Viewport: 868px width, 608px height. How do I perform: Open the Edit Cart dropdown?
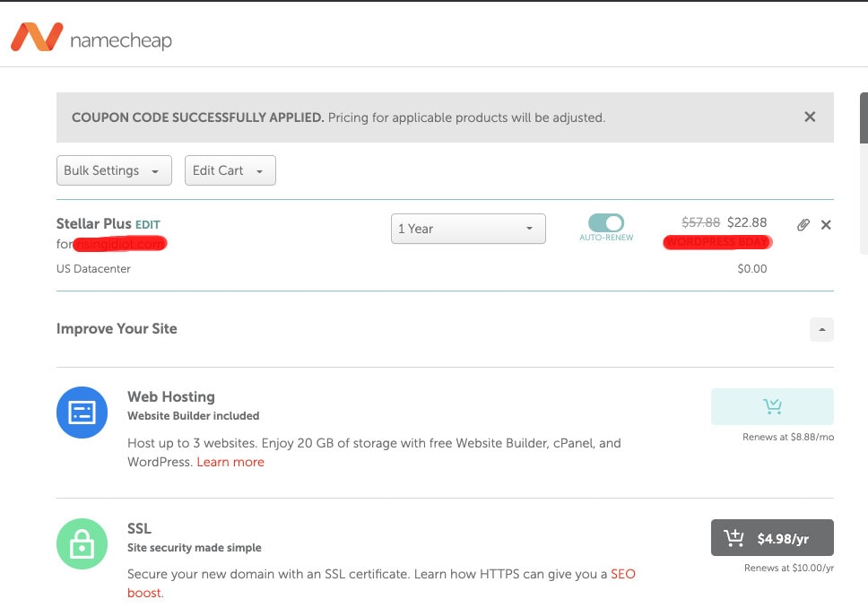(x=230, y=170)
